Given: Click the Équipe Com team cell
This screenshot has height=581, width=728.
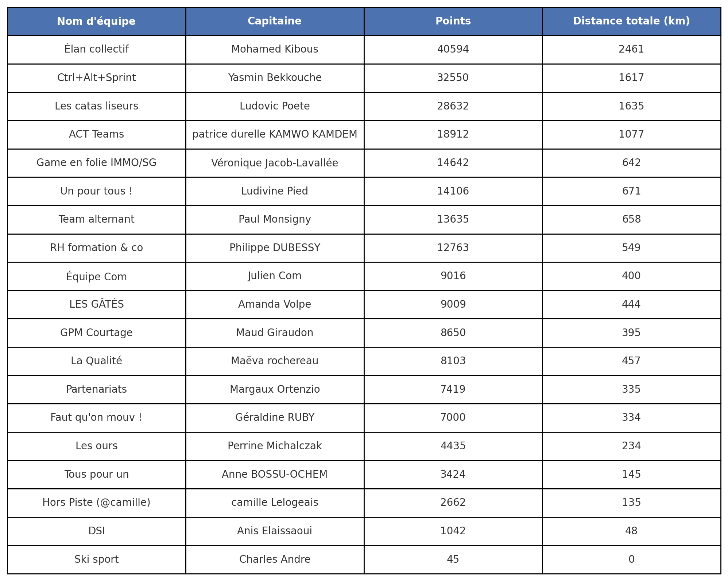Looking at the screenshot, I should tap(96, 276).
